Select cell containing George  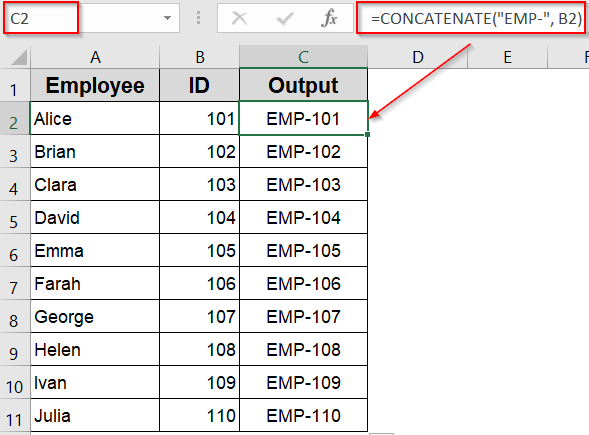[95, 317]
